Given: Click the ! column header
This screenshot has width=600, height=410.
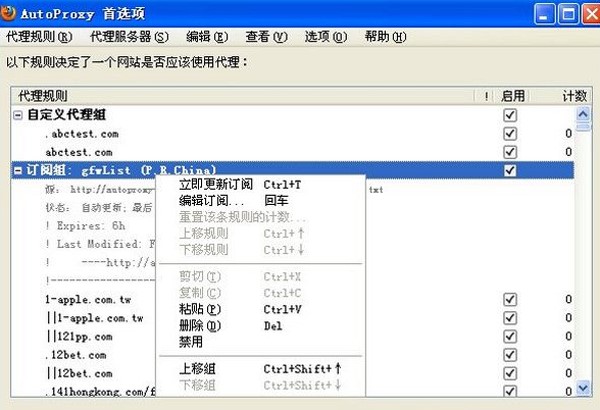Looking at the screenshot, I should [x=486, y=96].
